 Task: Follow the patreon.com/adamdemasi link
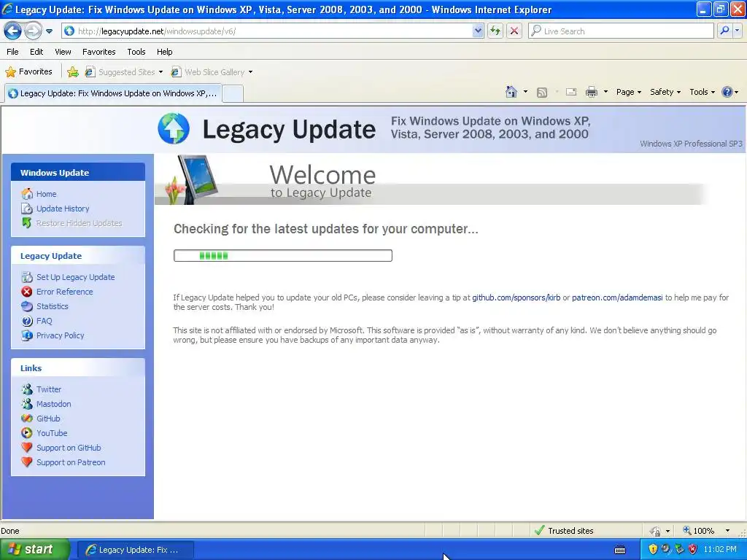(617, 297)
